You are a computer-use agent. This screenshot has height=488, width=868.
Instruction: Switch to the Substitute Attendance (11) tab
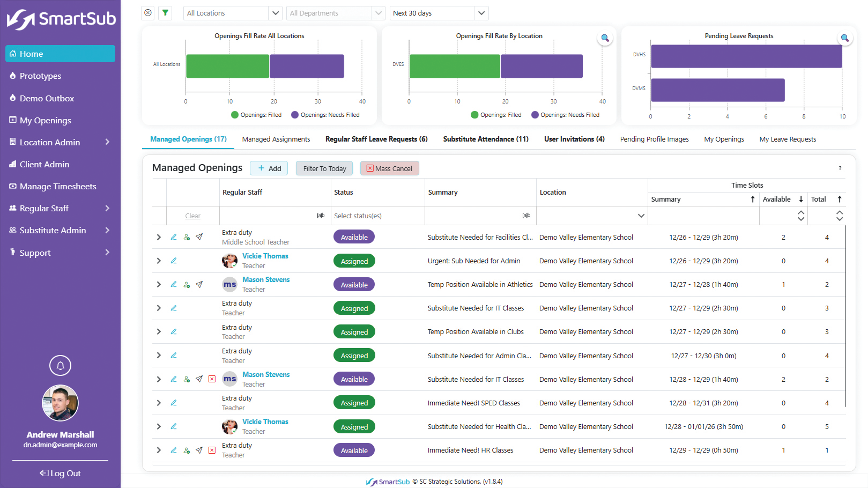pyautogui.click(x=486, y=139)
